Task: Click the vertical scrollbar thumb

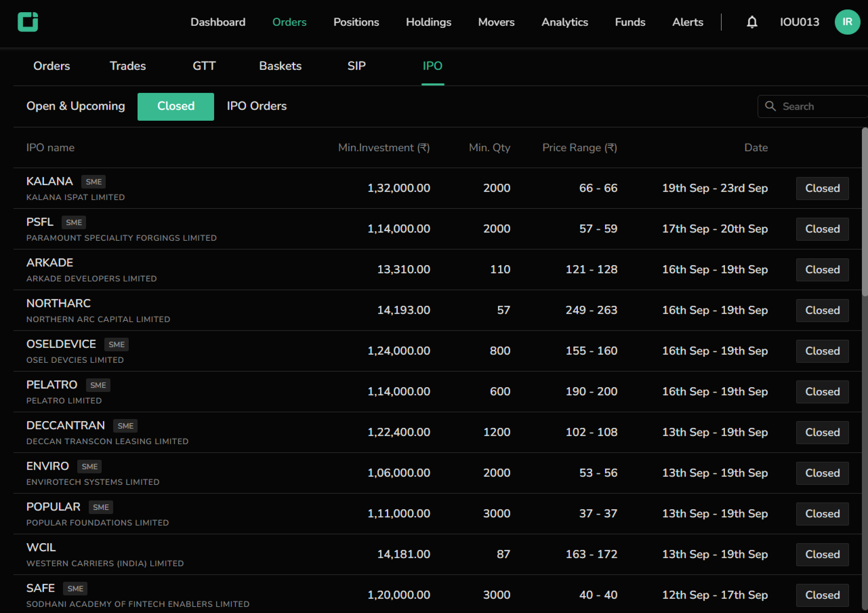Action: click(x=865, y=212)
